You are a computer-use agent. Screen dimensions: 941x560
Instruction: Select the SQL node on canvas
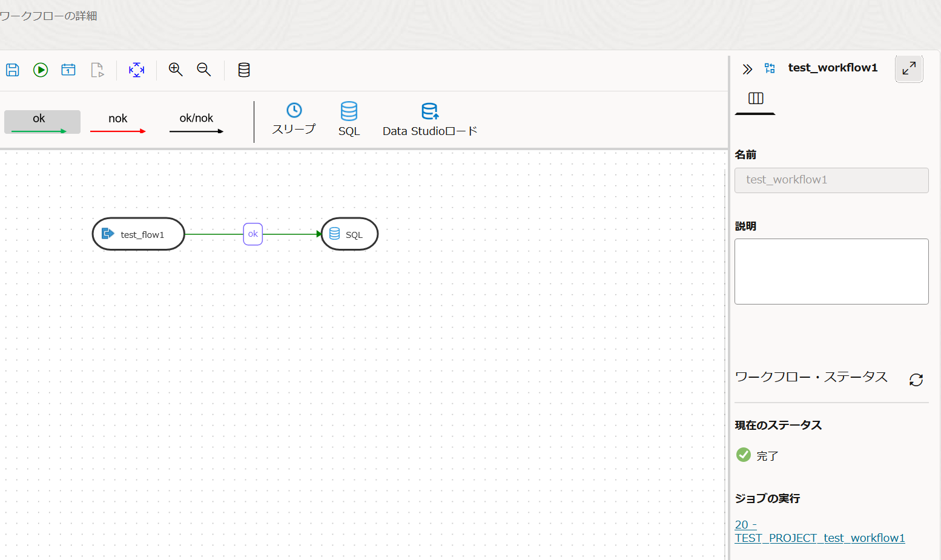pyautogui.click(x=349, y=234)
